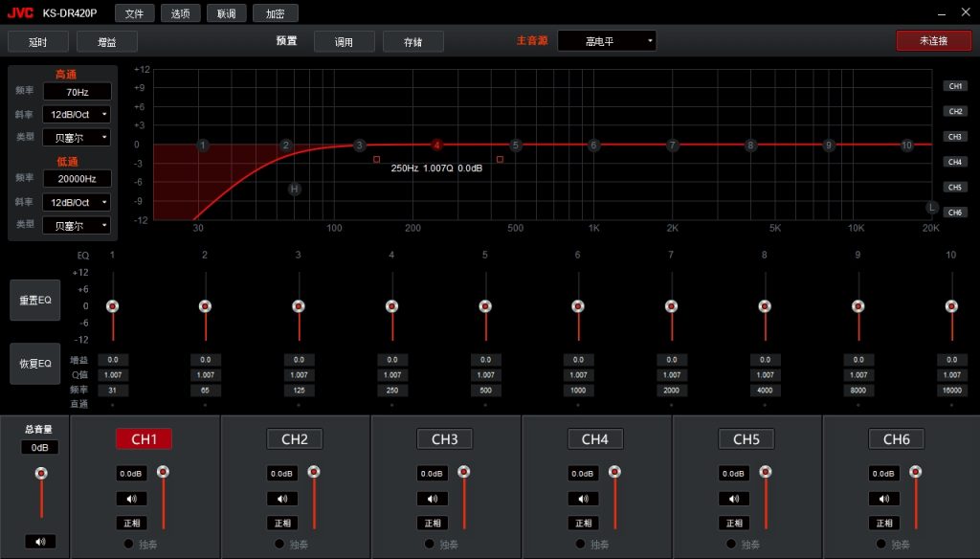Click the 存储 preset button
The width and height of the screenshot is (980, 559).
(x=413, y=42)
